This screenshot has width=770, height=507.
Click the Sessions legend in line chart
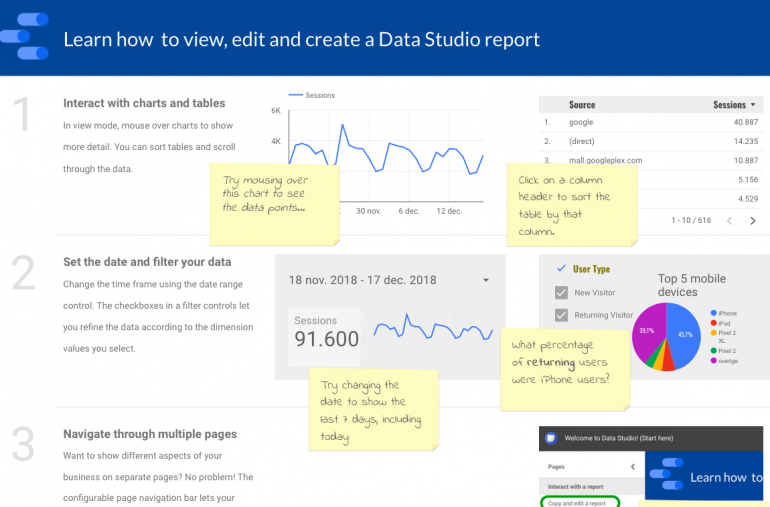click(x=312, y=95)
